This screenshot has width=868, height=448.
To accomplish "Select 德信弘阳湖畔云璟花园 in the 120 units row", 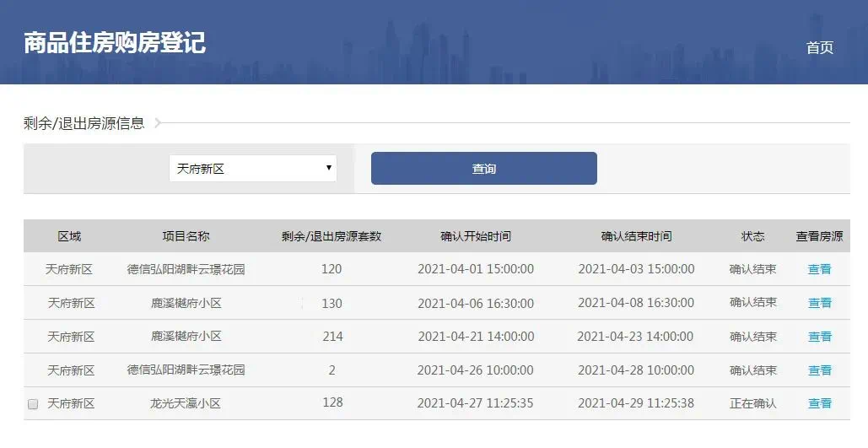I will click(186, 270).
